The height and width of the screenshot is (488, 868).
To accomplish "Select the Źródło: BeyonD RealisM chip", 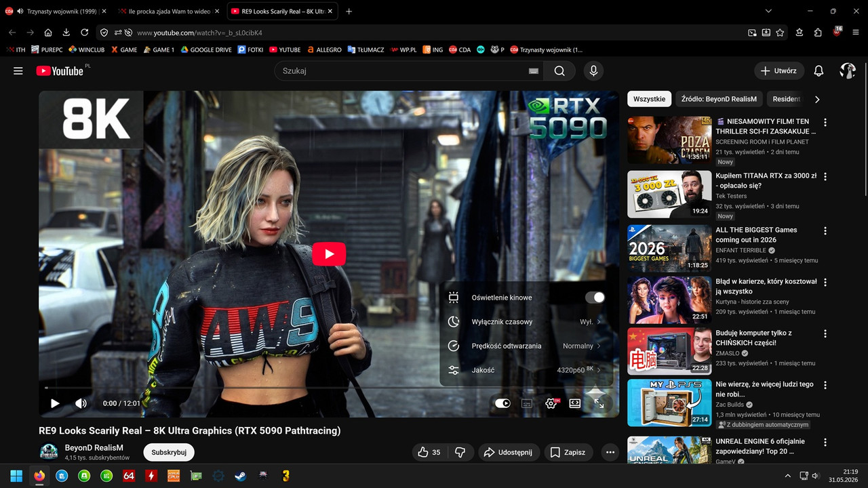I will 719,99.
